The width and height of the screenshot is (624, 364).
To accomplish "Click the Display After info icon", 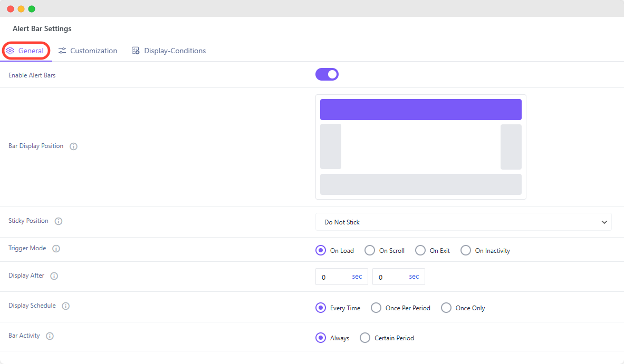I will pyautogui.click(x=54, y=276).
